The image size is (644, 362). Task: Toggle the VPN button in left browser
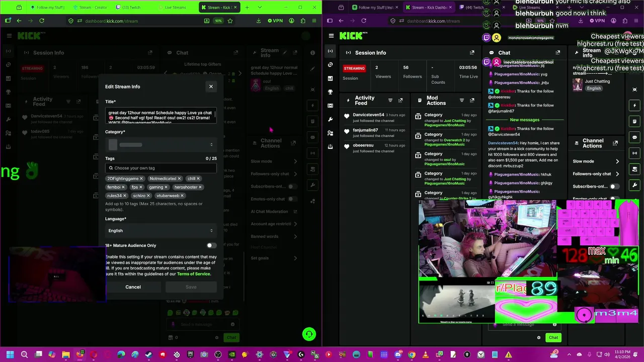coord(275,21)
